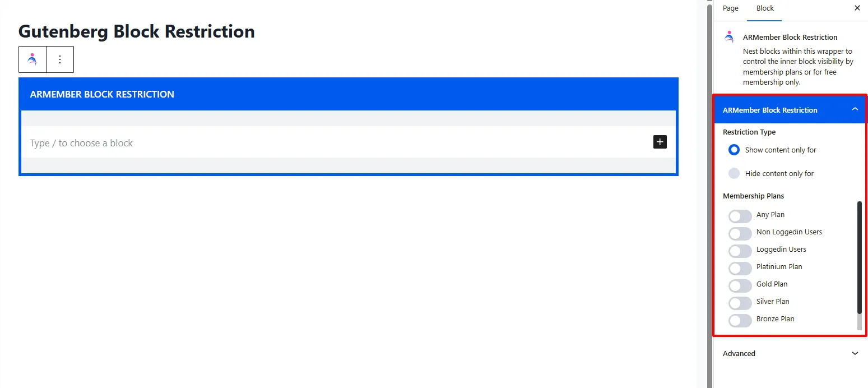Select the Show content only for option

(x=734, y=150)
